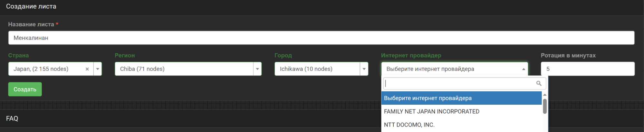644x132 pixels.
Task: Click the FAQ section header
Action: pos(12,119)
